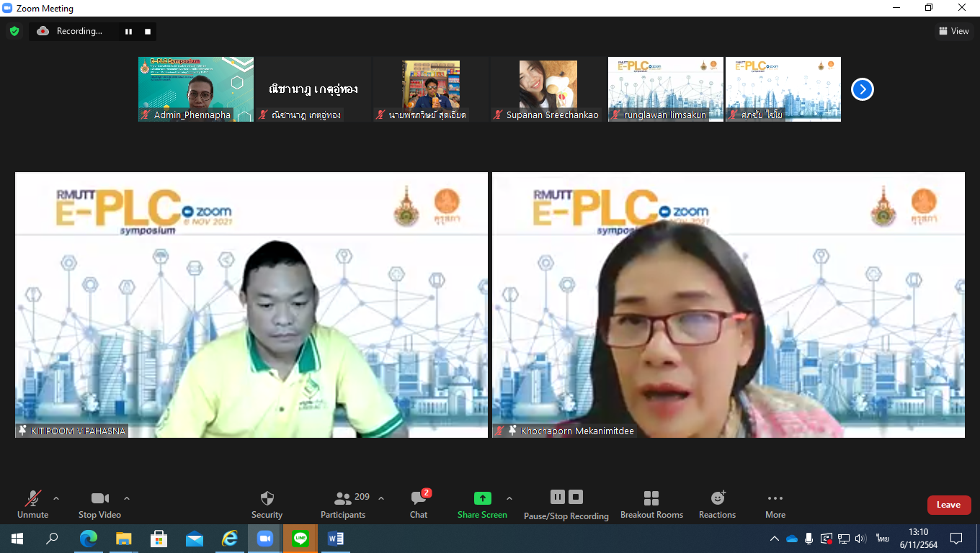Open Chat with 2 unread messages
This screenshot has width=980, height=553.
419,505
